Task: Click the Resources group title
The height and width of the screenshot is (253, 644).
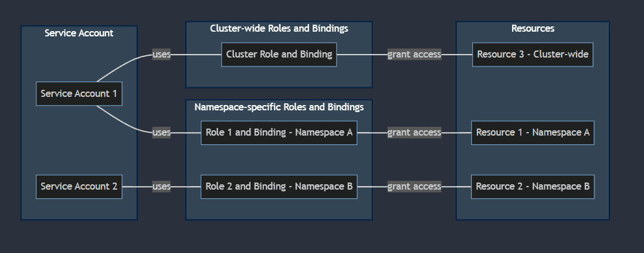Action: click(x=533, y=28)
